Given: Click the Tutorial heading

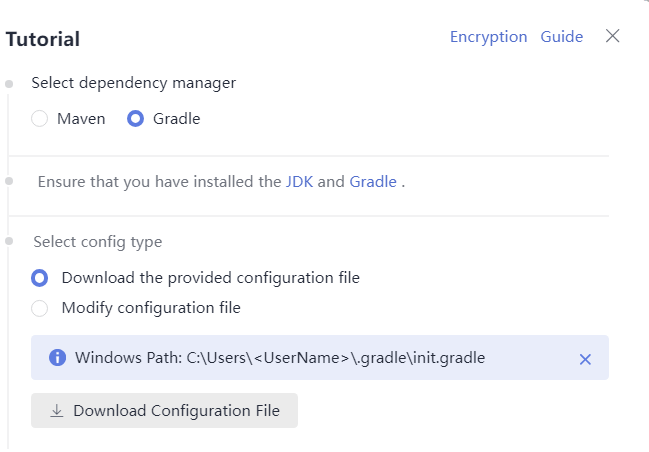Looking at the screenshot, I should [43, 39].
